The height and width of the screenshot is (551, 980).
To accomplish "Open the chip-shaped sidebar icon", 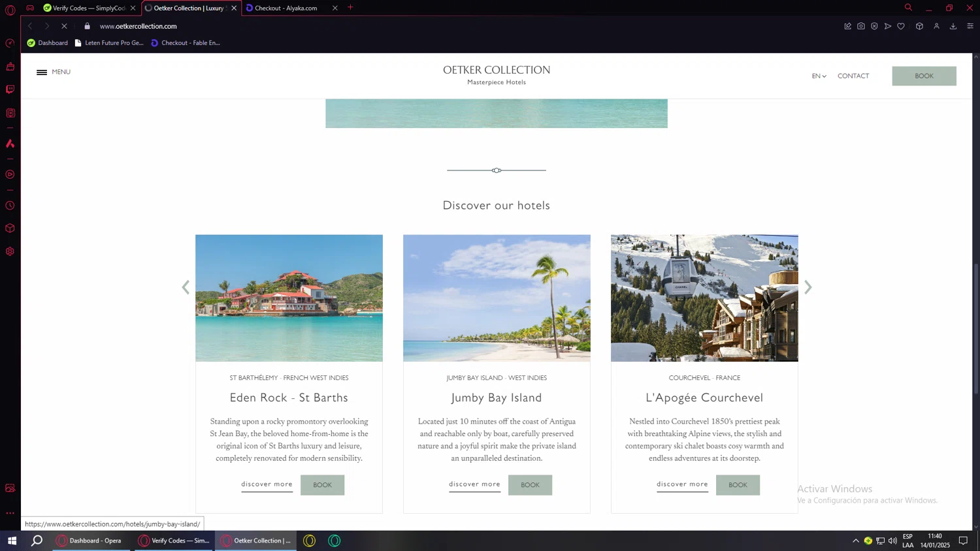I will pyautogui.click(x=10, y=113).
